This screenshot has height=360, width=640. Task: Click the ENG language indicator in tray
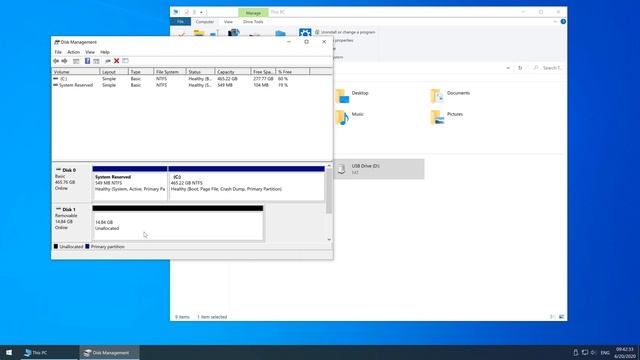[605, 353]
